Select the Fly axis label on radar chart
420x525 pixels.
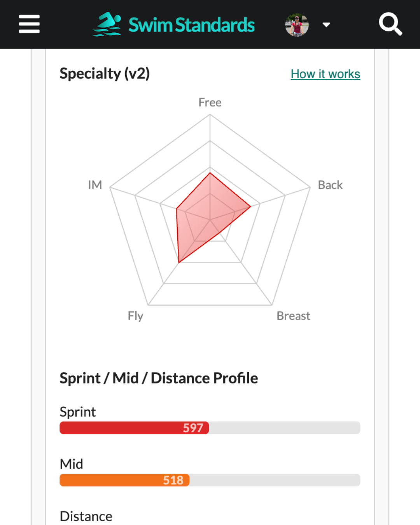[135, 316]
